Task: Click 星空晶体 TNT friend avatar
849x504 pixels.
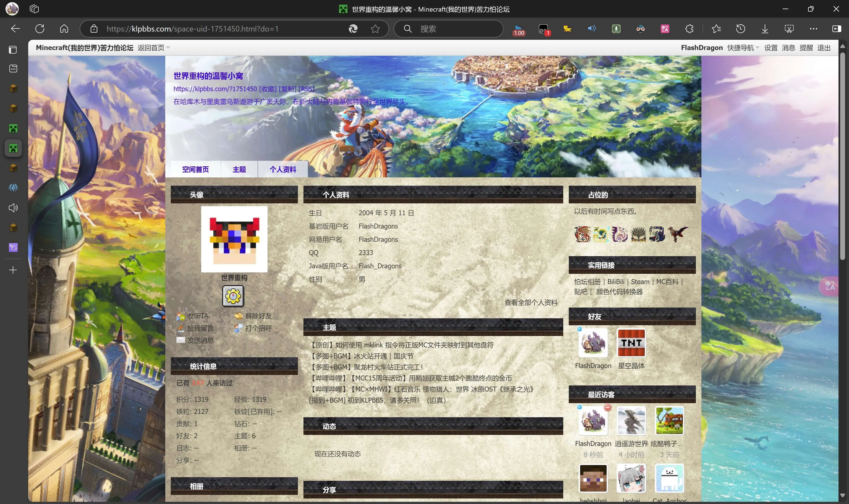Action: click(x=631, y=343)
